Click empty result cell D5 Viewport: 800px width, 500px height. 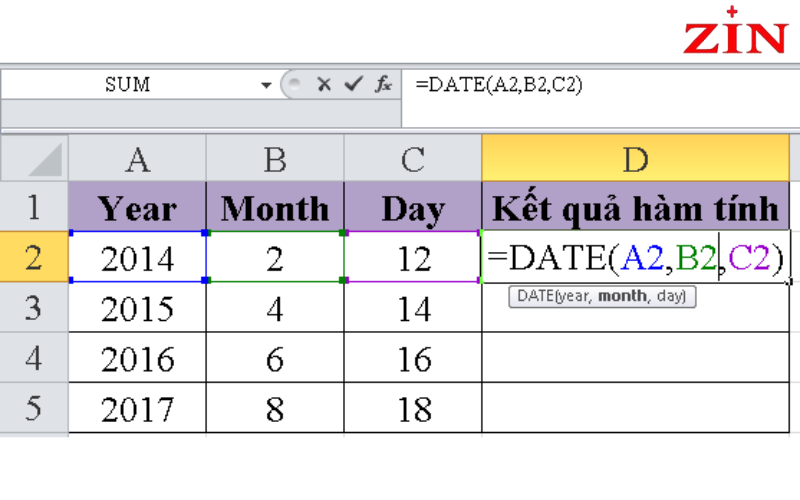point(635,408)
